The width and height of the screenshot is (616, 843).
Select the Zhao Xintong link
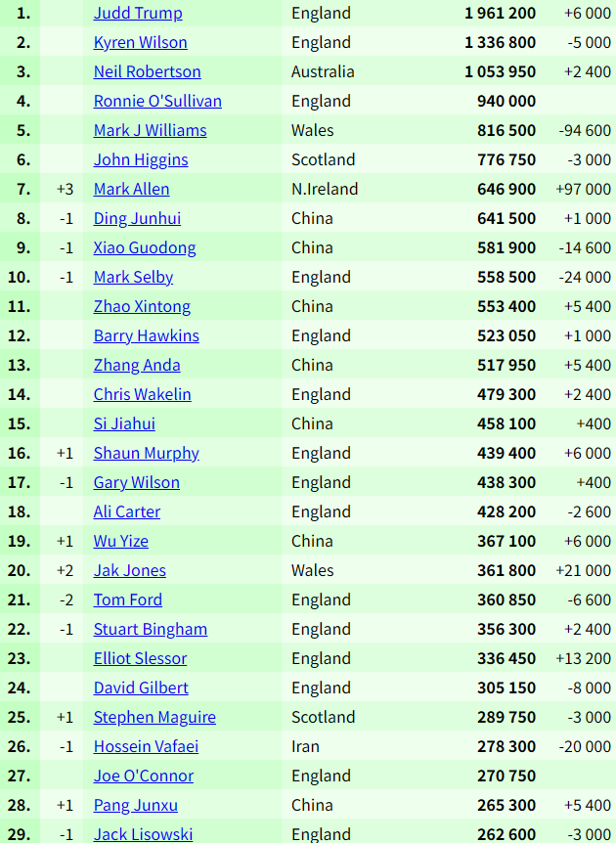(142, 307)
